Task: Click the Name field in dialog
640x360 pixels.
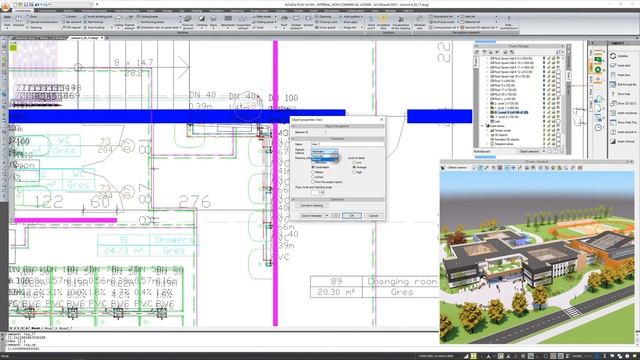Action: click(x=347, y=144)
